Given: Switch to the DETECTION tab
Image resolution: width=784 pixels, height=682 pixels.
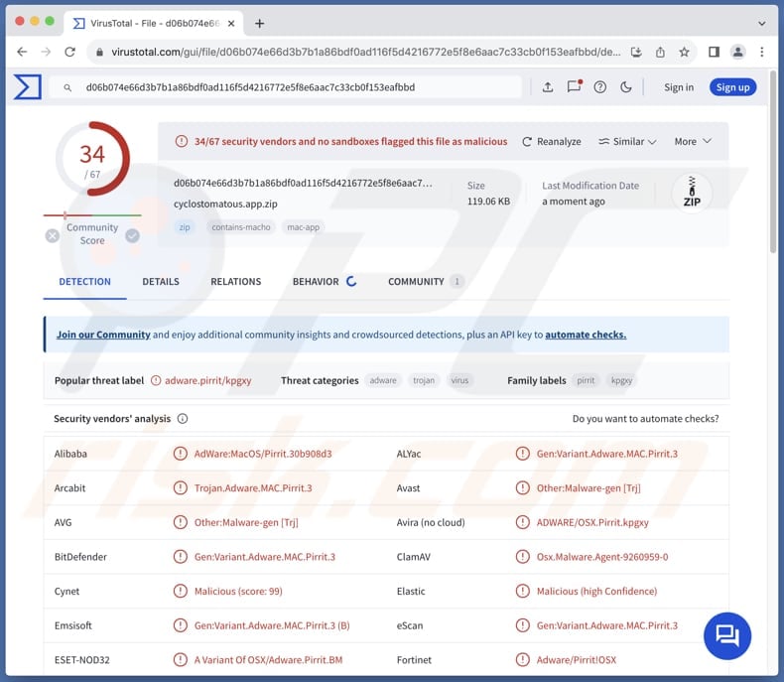Looking at the screenshot, I should click(x=85, y=282).
